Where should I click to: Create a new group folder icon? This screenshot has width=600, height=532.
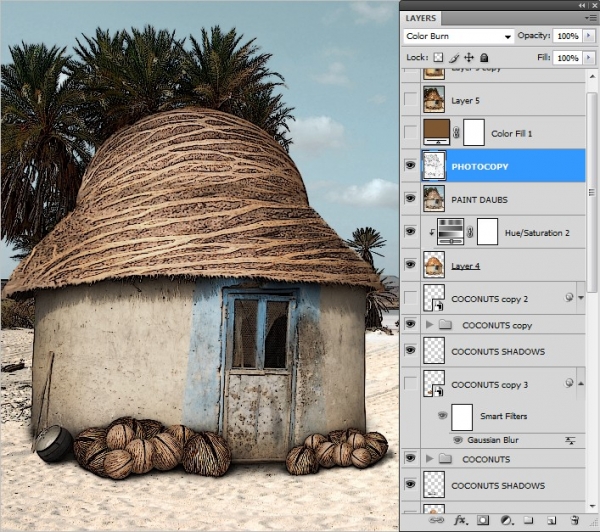[x=528, y=520]
